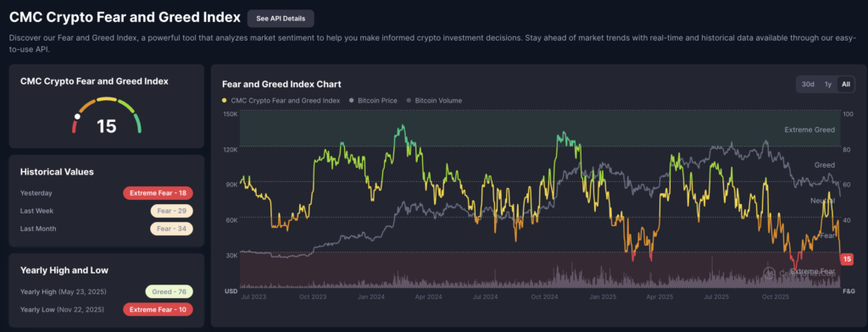868x332 pixels.
Task: Click the Yesterday row label
Action: pyautogui.click(x=36, y=193)
